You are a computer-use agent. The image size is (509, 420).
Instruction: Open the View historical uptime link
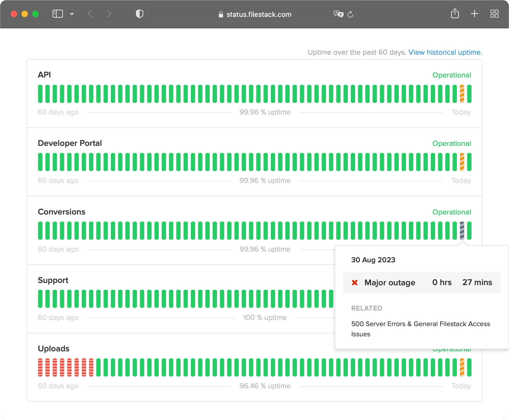click(445, 52)
